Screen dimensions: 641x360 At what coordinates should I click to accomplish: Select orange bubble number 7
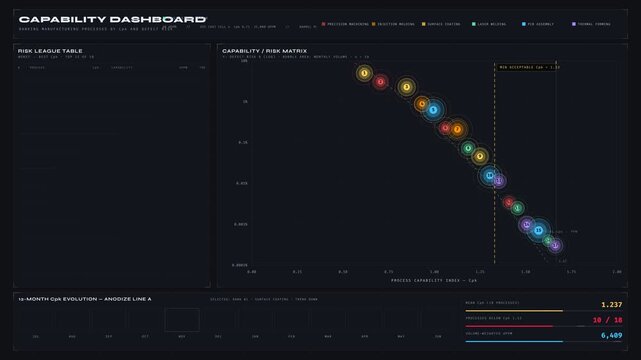pos(457,130)
